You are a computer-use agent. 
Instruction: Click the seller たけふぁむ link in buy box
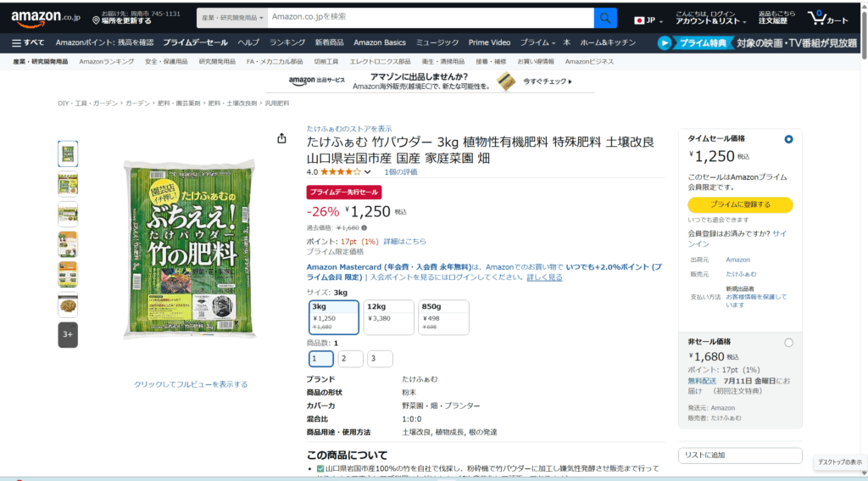point(741,274)
